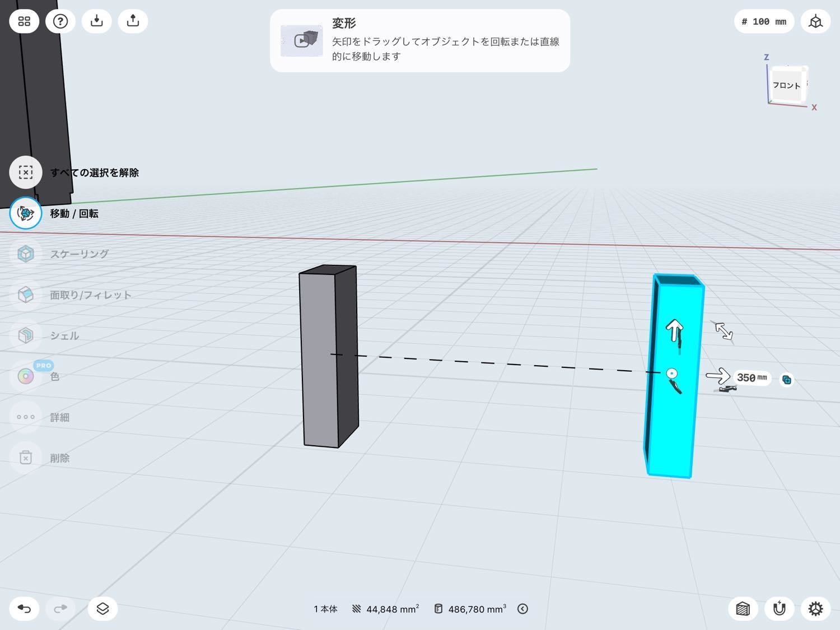Toggle the snapping magnet icon
This screenshot has width=840, height=630.
point(779,608)
